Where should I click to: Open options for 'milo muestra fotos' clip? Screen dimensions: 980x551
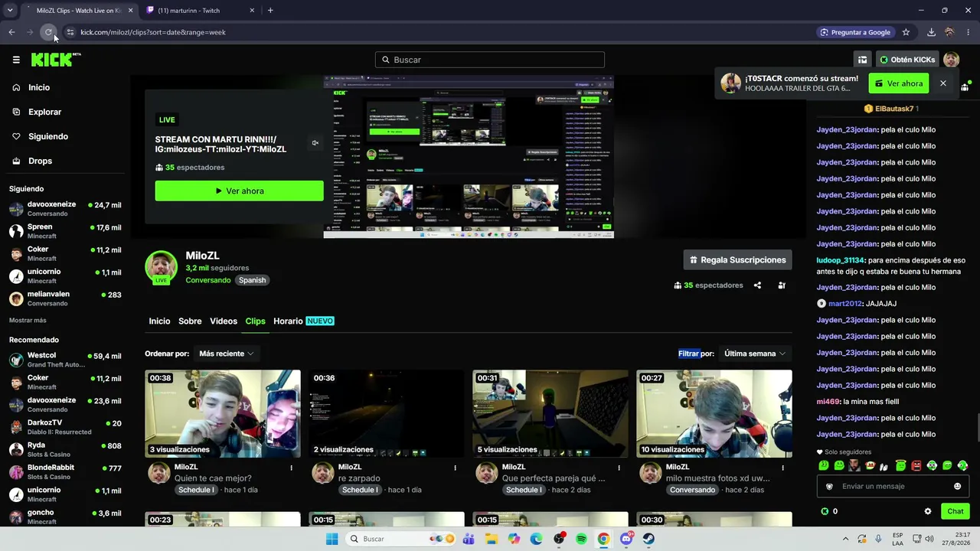(782, 468)
